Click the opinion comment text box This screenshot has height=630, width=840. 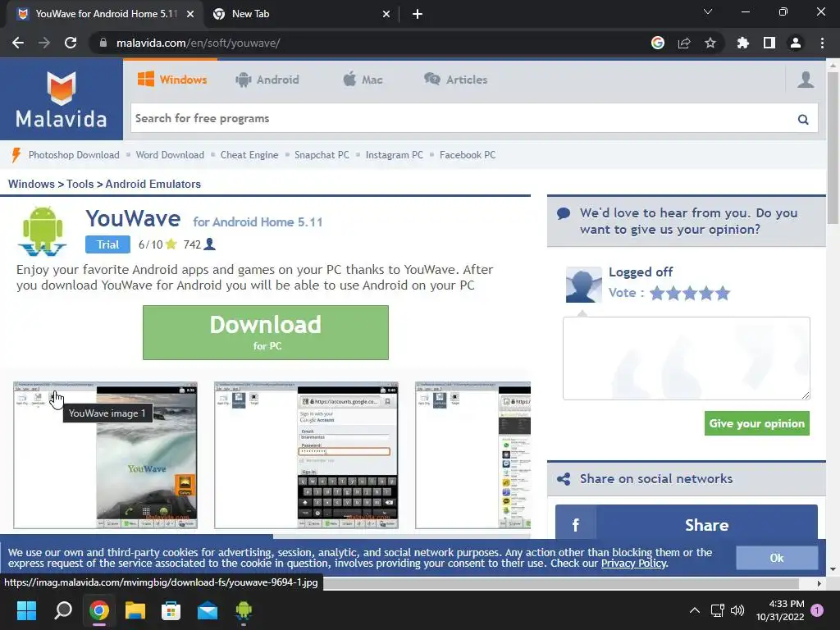(687, 358)
